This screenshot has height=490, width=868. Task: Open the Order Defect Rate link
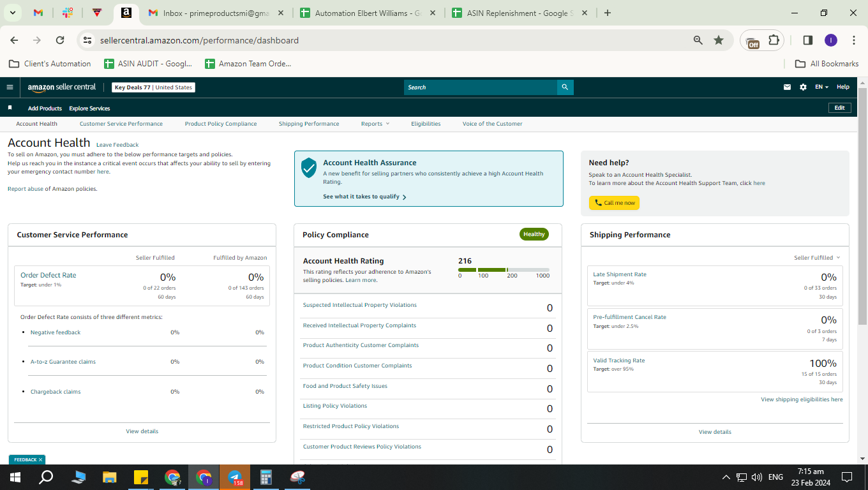[x=48, y=275]
